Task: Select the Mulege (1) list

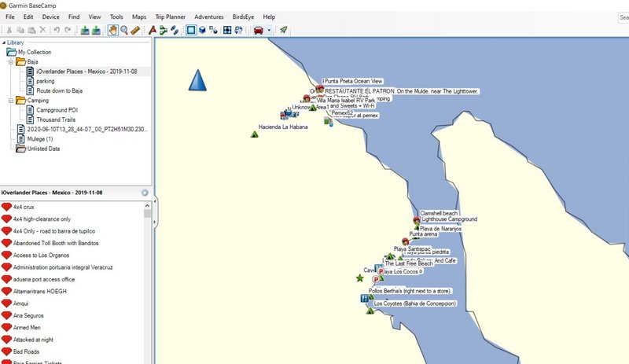Action: (x=40, y=139)
